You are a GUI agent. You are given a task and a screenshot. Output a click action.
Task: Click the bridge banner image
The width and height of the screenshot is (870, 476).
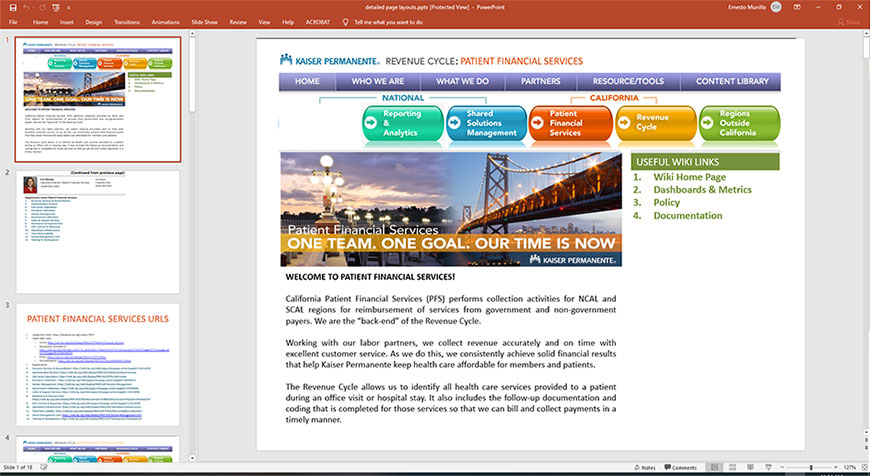coord(451,209)
